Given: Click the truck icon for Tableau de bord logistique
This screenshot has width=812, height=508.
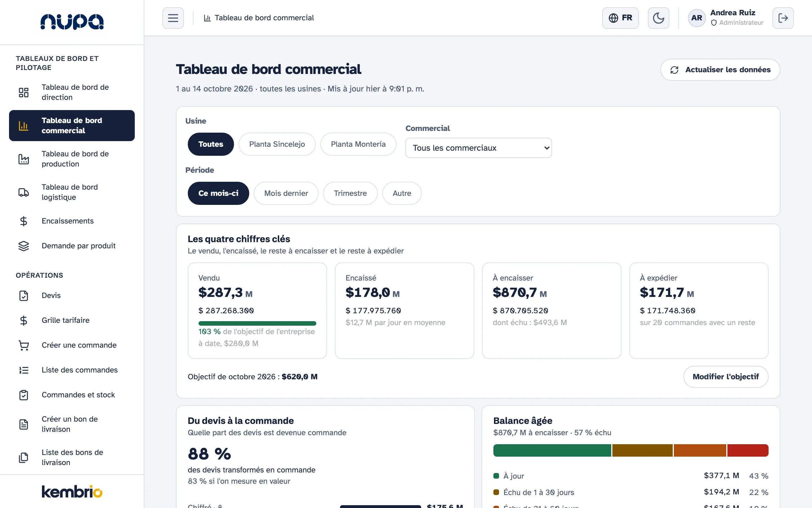Looking at the screenshot, I should [23, 192].
